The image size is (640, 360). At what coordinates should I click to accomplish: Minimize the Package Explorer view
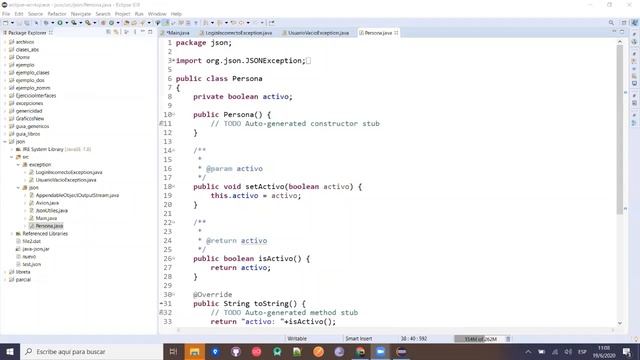[143, 32]
